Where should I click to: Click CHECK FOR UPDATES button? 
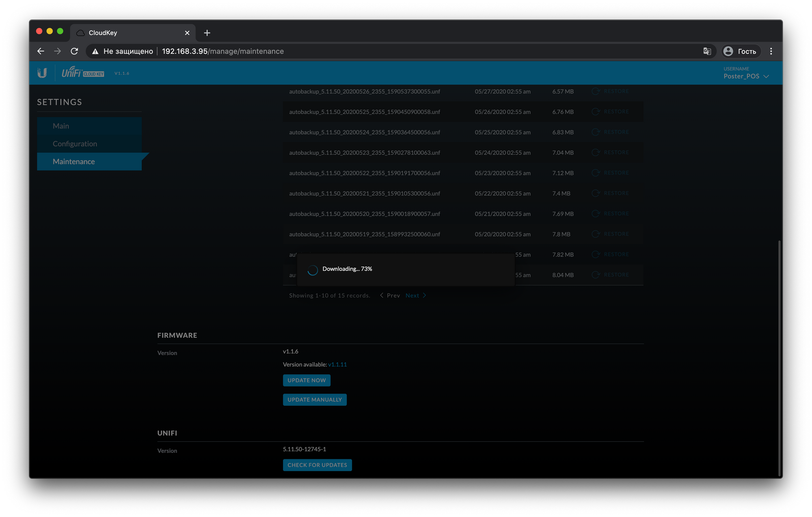pyautogui.click(x=317, y=465)
